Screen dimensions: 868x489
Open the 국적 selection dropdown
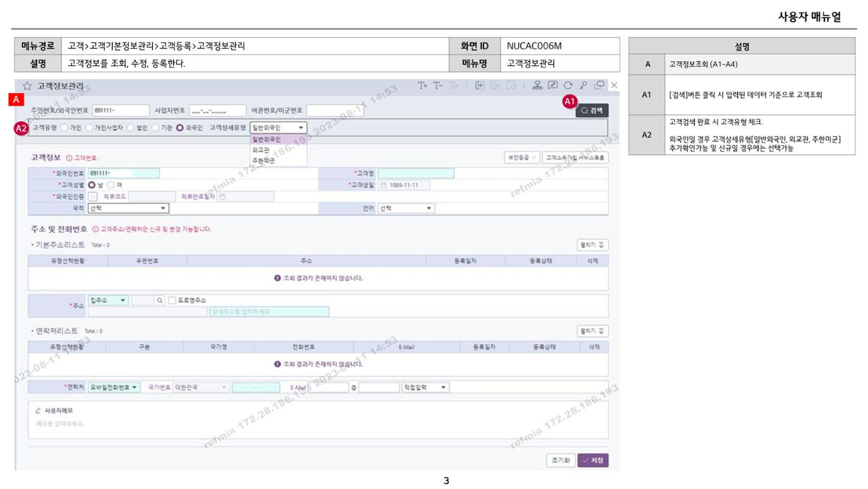pos(128,209)
